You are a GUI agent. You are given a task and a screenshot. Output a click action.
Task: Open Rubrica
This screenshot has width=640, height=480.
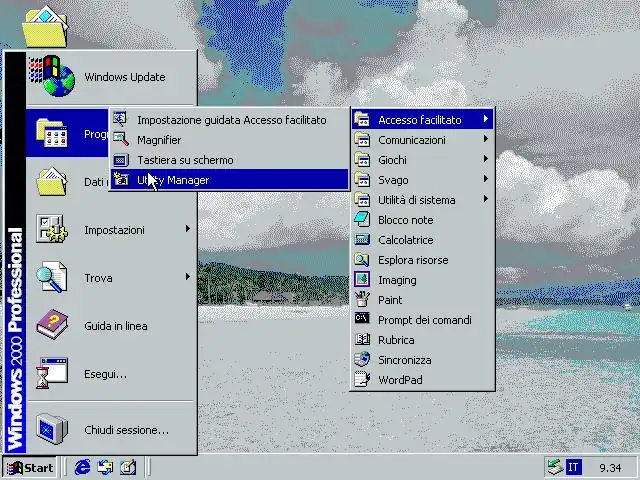click(422, 340)
